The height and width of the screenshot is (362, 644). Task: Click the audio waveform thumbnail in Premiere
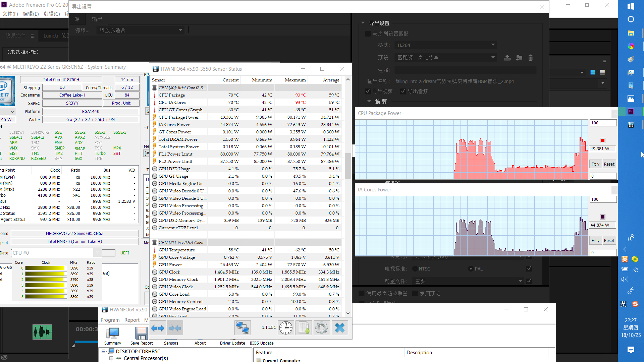tap(42, 332)
